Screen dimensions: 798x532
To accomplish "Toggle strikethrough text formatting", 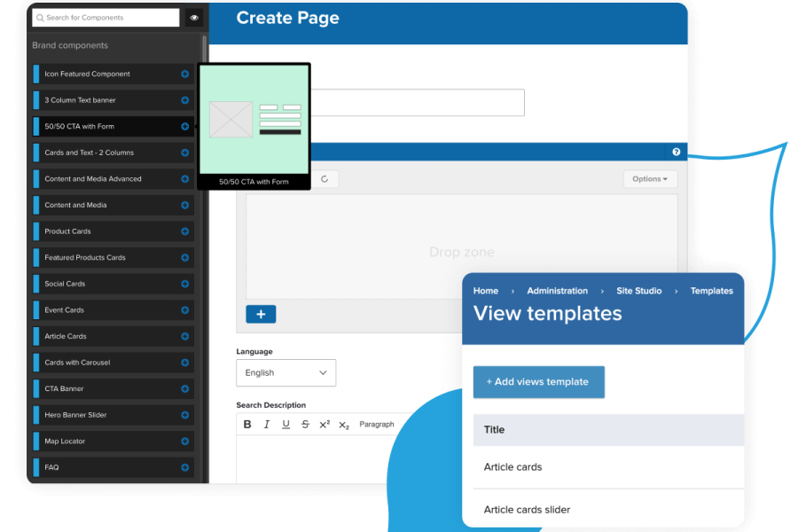I will [x=305, y=425].
